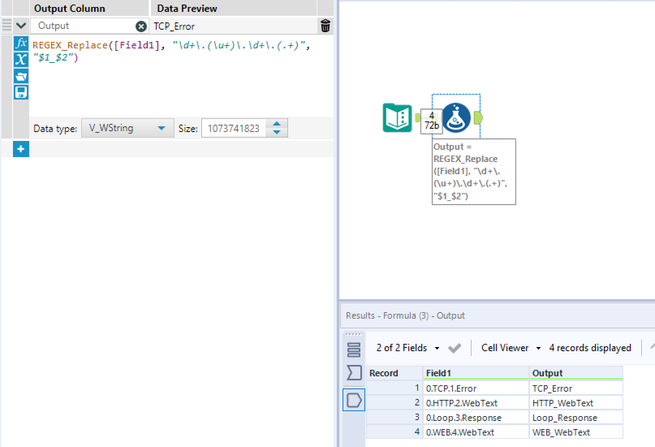Show results messages list icon
Screen dimensions: 655x447
(354, 350)
